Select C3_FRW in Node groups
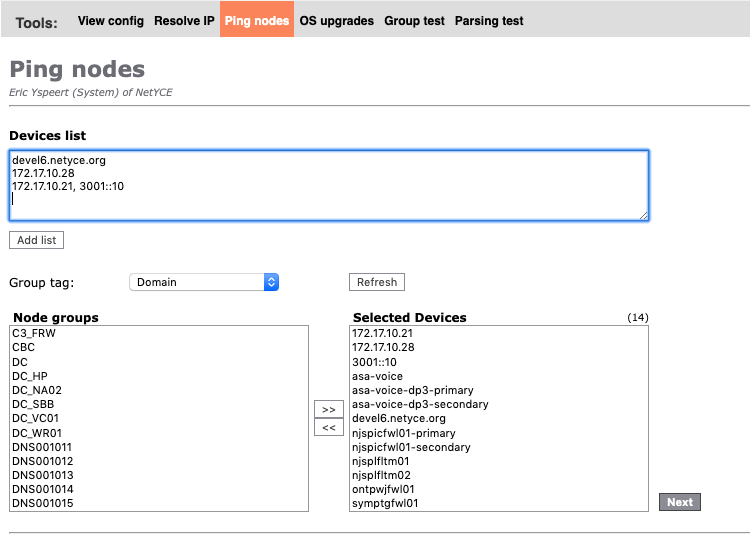The height and width of the screenshot is (541, 750). (x=34, y=333)
